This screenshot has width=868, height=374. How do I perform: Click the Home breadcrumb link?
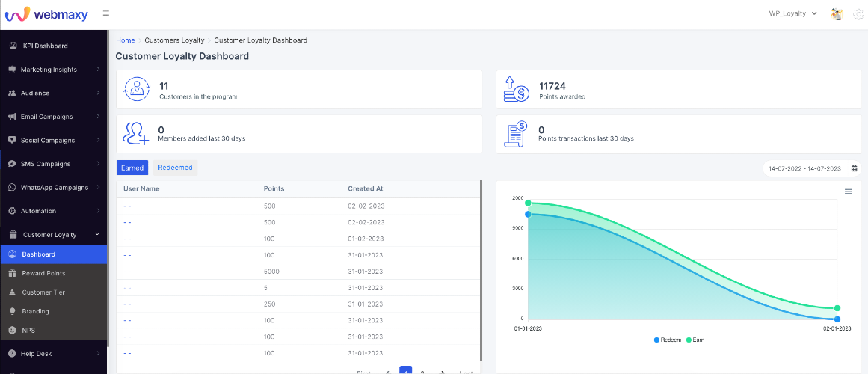point(125,40)
